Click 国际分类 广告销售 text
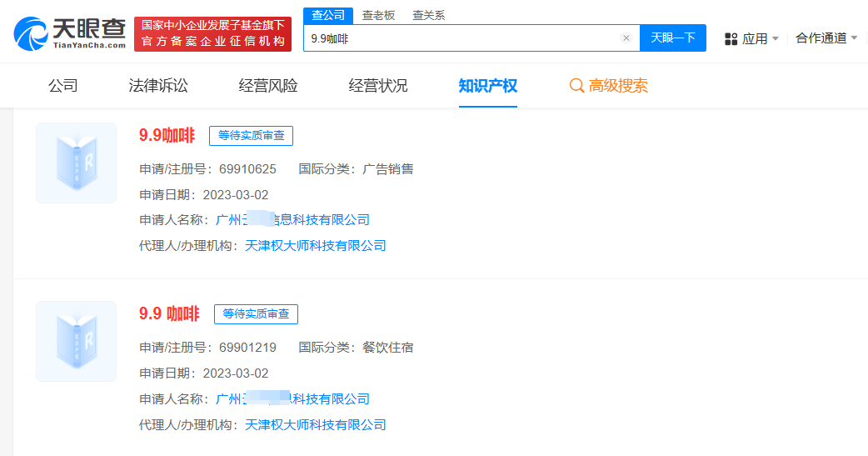 coord(356,169)
